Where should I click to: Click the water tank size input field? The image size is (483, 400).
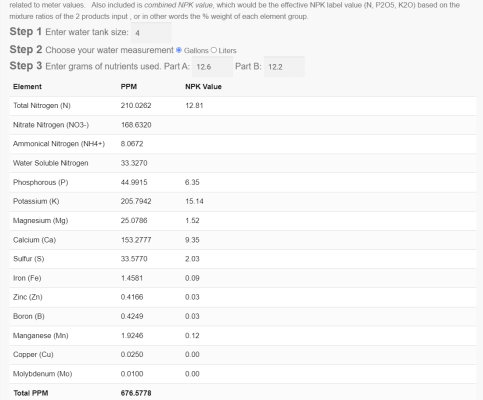(x=151, y=33)
